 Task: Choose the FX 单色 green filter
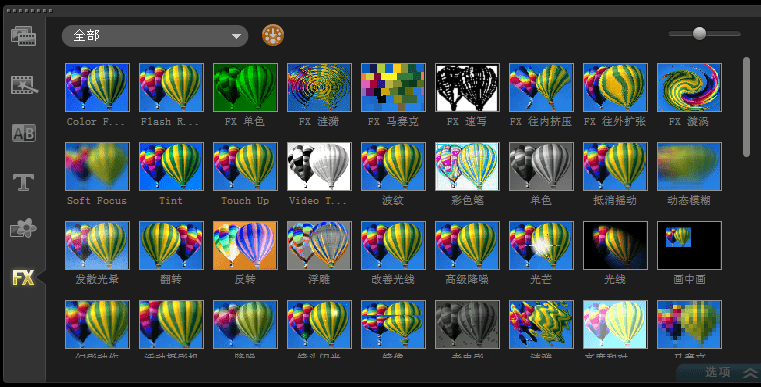click(x=245, y=87)
